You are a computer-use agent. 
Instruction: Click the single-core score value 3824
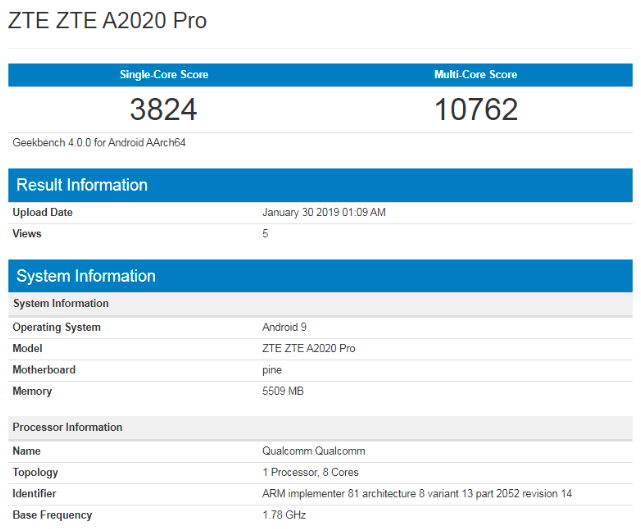(x=164, y=109)
